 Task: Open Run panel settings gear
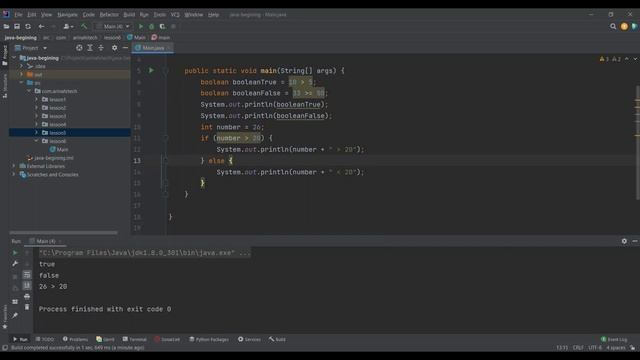pyautogui.click(x=624, y=241)
